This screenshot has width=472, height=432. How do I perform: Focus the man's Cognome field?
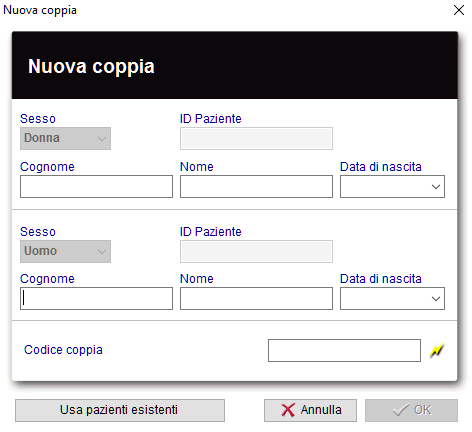coord(96,299)
